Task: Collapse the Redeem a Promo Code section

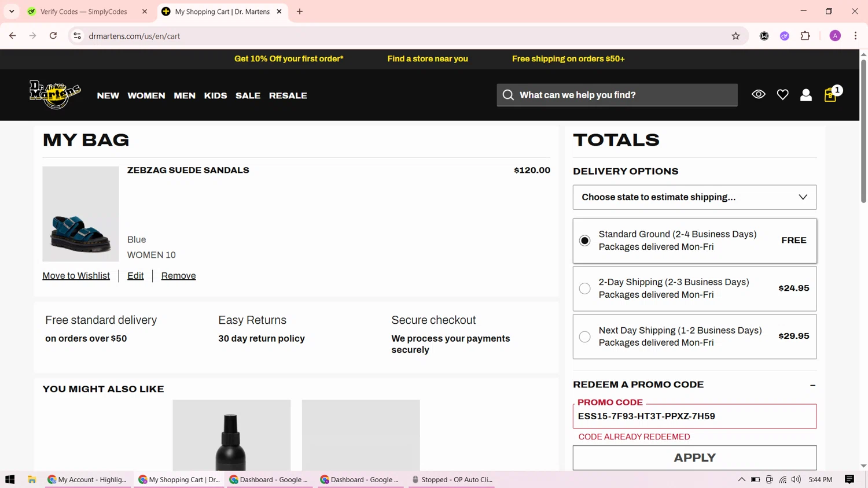Action: [x=812, y=385]
